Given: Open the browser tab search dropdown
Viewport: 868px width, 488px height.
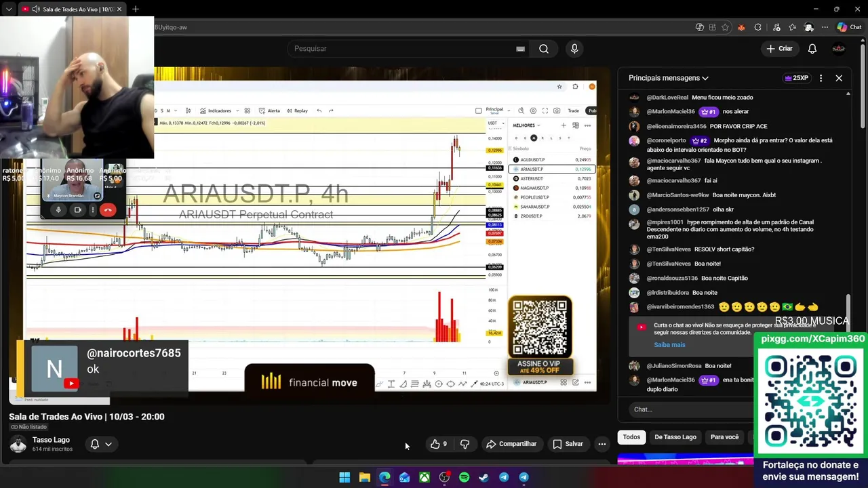Looking at the screenshot, I should pos(9,9).
